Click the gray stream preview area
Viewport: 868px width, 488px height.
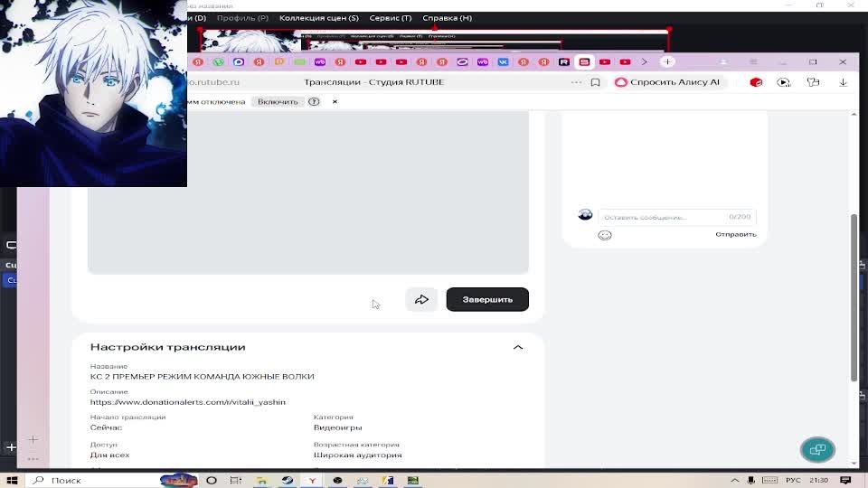click(x=307, y=191)
